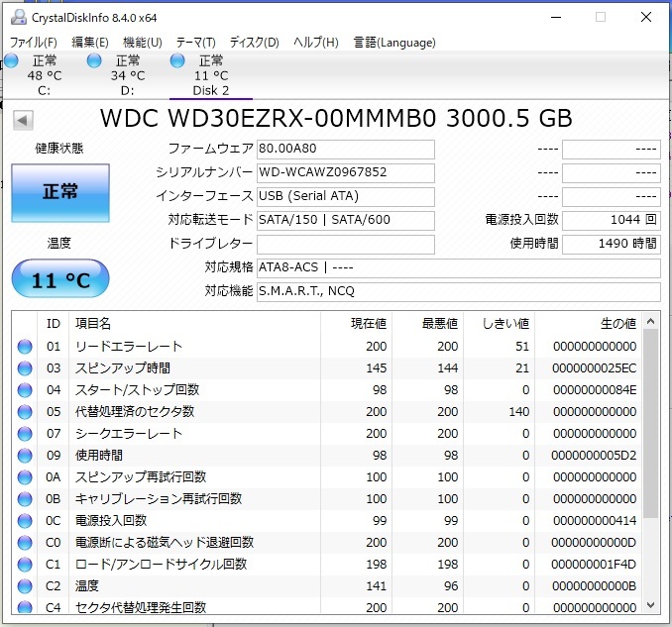Click the blue status orb for Disk 2
Screen dimensions: 672x627
pyautogui.click(x=177, y=60)
